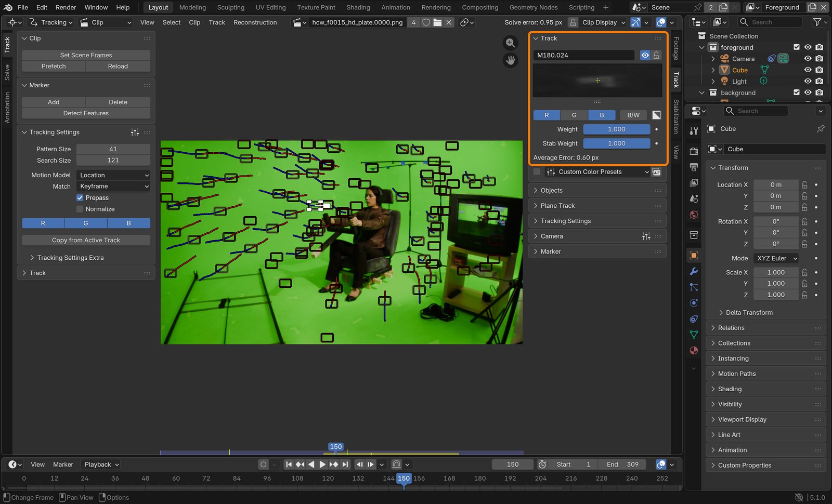Open the Solve sidebar tab
This screenshot has height=504, width=832.
click(x=7, y=72)
